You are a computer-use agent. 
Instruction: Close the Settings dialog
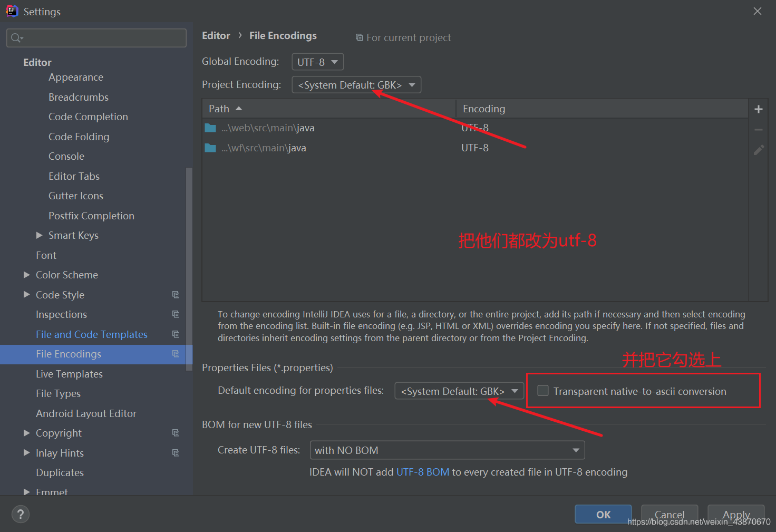[x=758, y=11]
